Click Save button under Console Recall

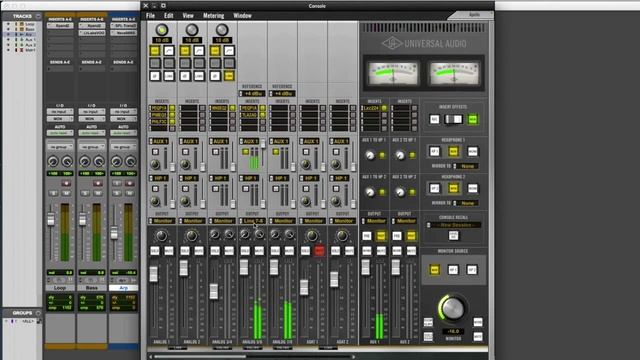pyautogui.click(x=453, y=236)
